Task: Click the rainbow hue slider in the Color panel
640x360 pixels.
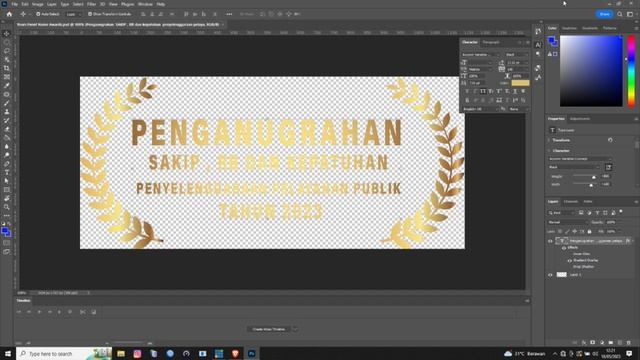Action: 631,71
